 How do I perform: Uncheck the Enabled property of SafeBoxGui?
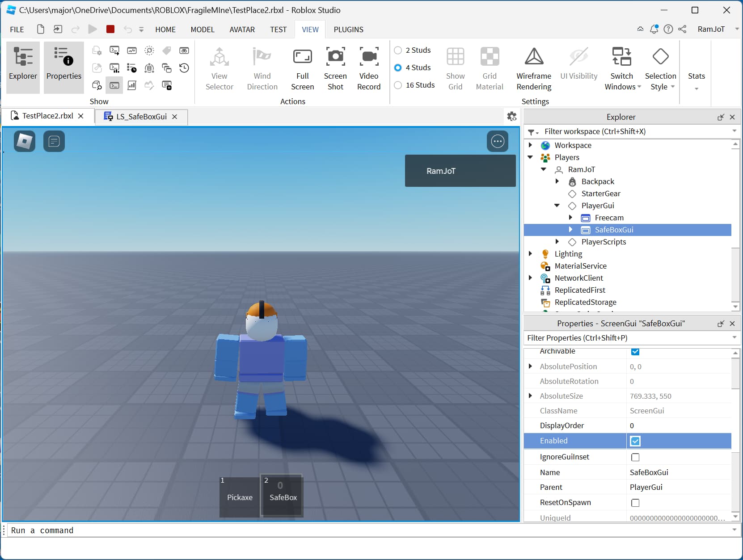click(635, 441)
